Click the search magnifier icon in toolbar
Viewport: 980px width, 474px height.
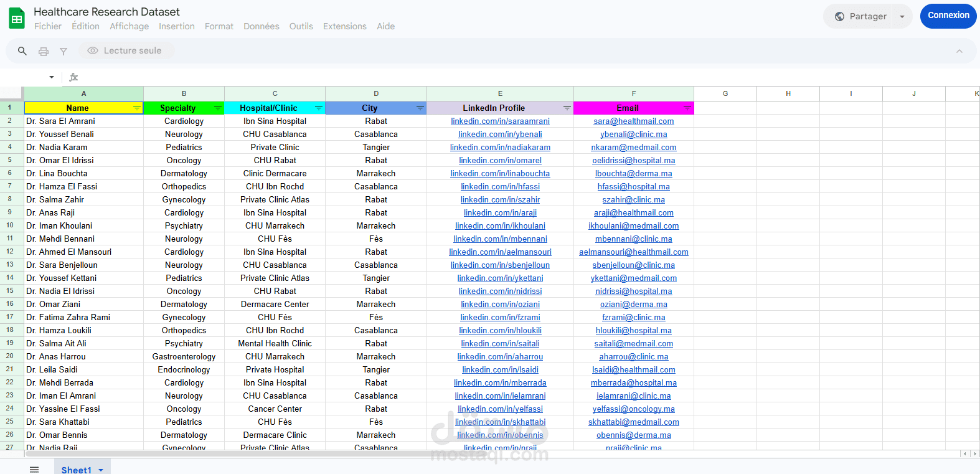click(22, 51)
